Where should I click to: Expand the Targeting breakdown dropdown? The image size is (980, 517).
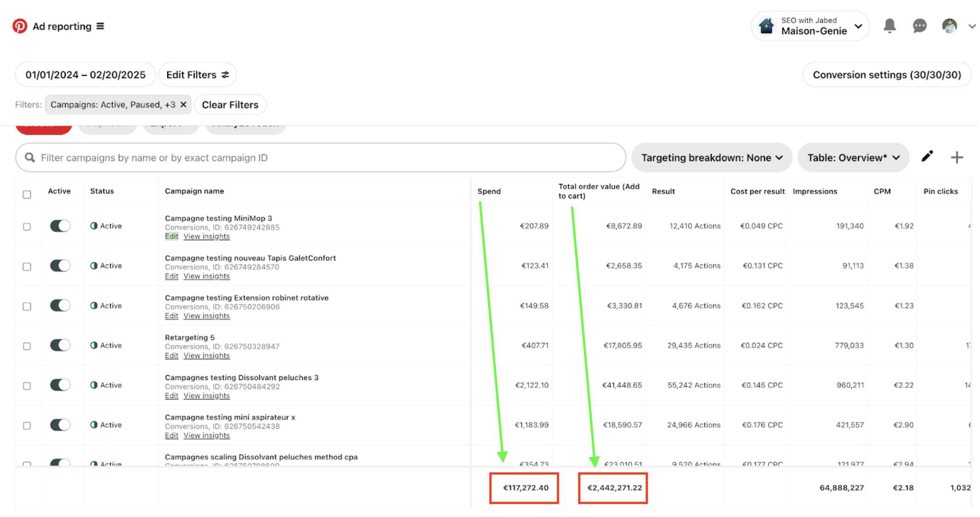pyautogui.click(x=711, y=157)
